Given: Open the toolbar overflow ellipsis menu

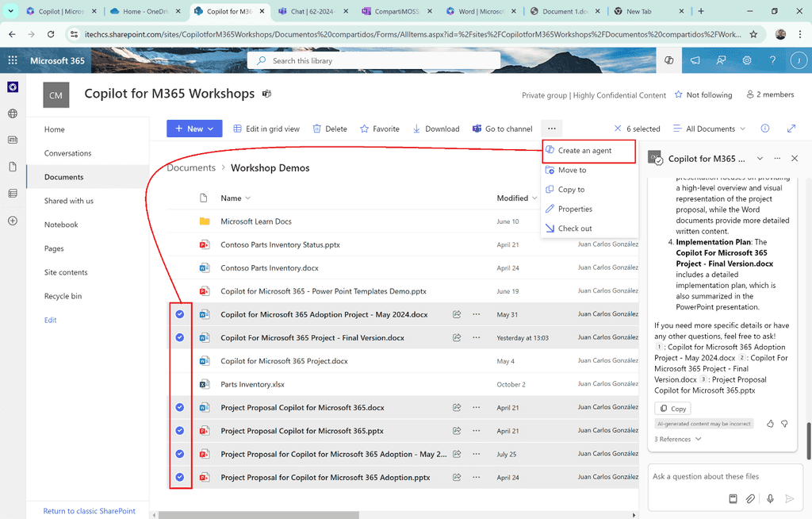Looking at the screenshot, I should [x=552, y=129].
